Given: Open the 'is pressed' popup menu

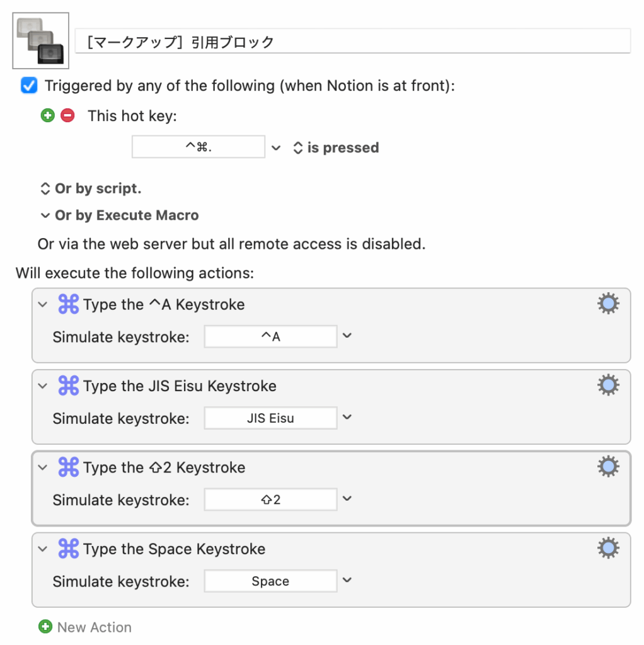Looking at the screenshot, I should (335, 148).
